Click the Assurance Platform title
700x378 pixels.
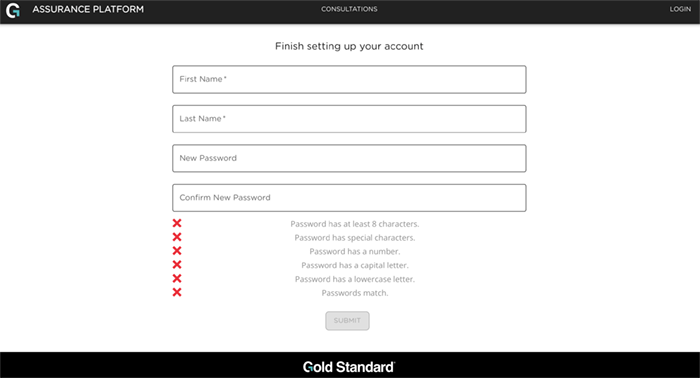(88, 9)
